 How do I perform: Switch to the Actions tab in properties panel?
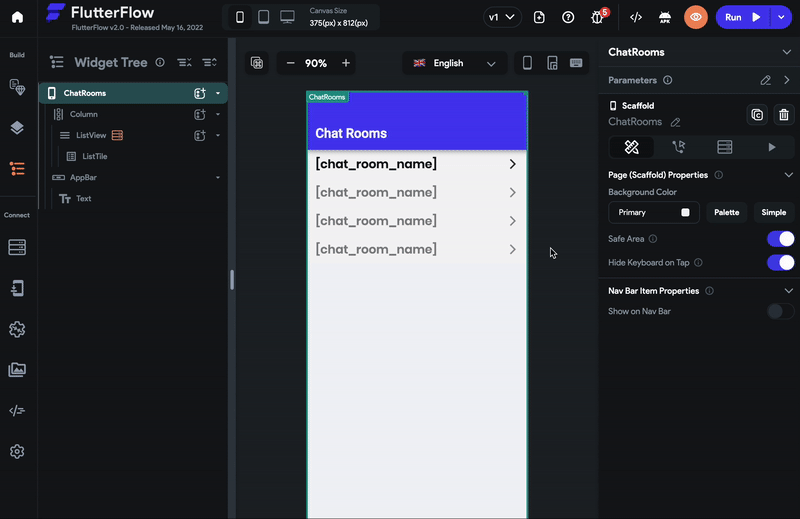point(678,147)
